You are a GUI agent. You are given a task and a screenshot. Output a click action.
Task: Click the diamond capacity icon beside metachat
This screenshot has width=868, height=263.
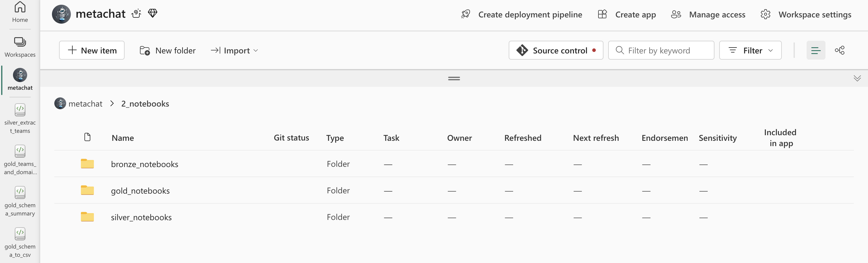click(153, 14)
